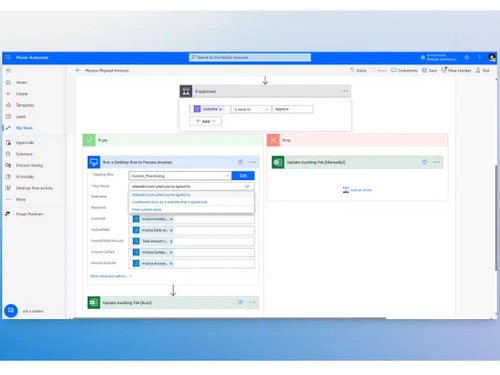Click the Process Physical Invoices flow title
This screenshot has height=375, width=500.
(107, 70)
